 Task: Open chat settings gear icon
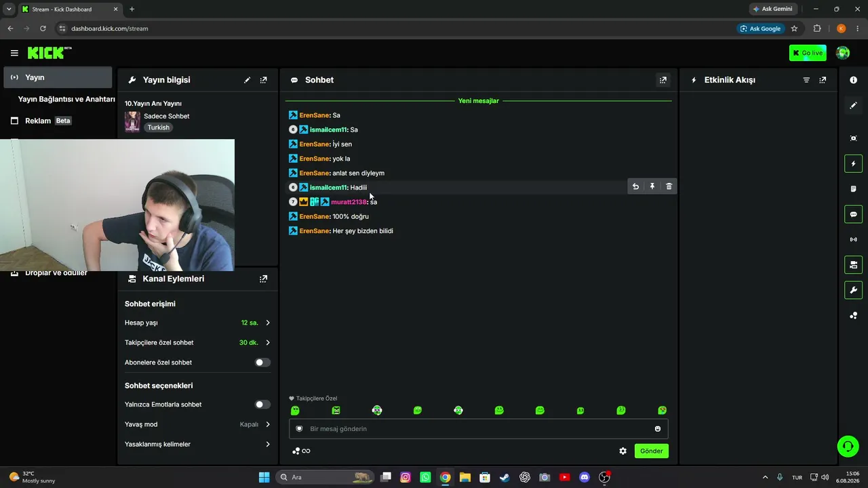click(623, 451)
